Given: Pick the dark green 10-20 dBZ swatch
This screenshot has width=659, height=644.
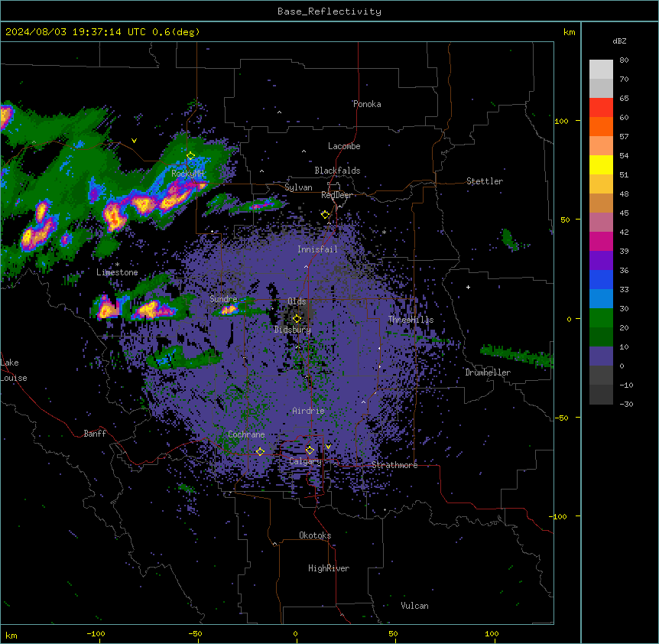Looking at the screenshot, I should coord(601,337).
